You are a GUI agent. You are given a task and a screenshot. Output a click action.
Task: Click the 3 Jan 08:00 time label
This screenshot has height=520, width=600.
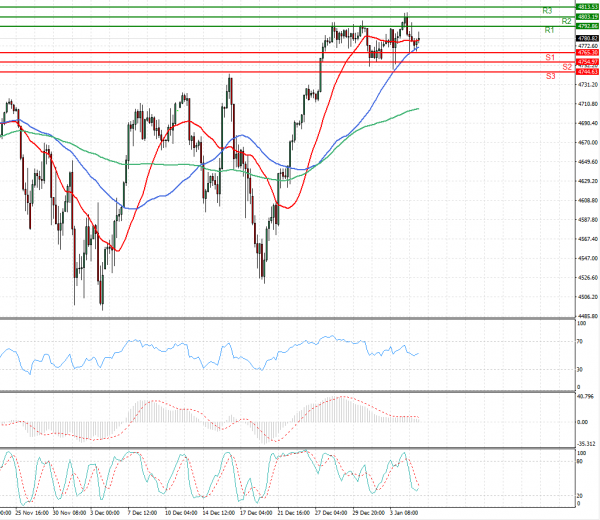404,512
